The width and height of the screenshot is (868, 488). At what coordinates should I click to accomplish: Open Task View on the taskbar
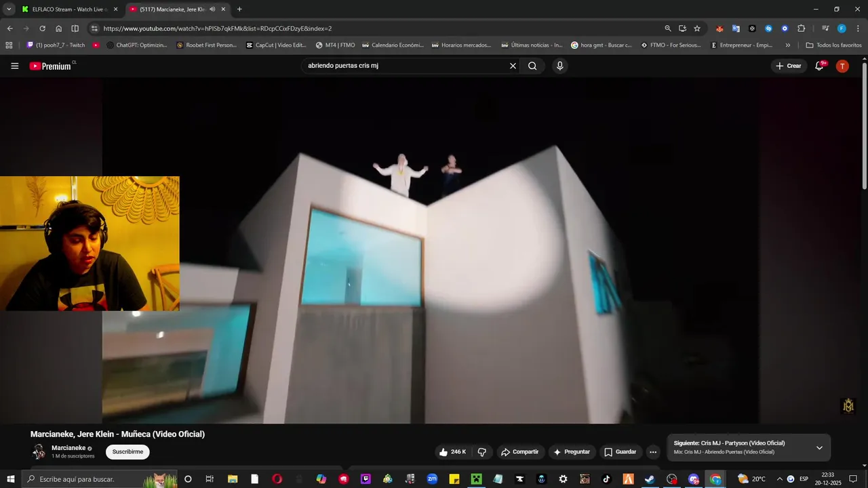pos(210,479)
